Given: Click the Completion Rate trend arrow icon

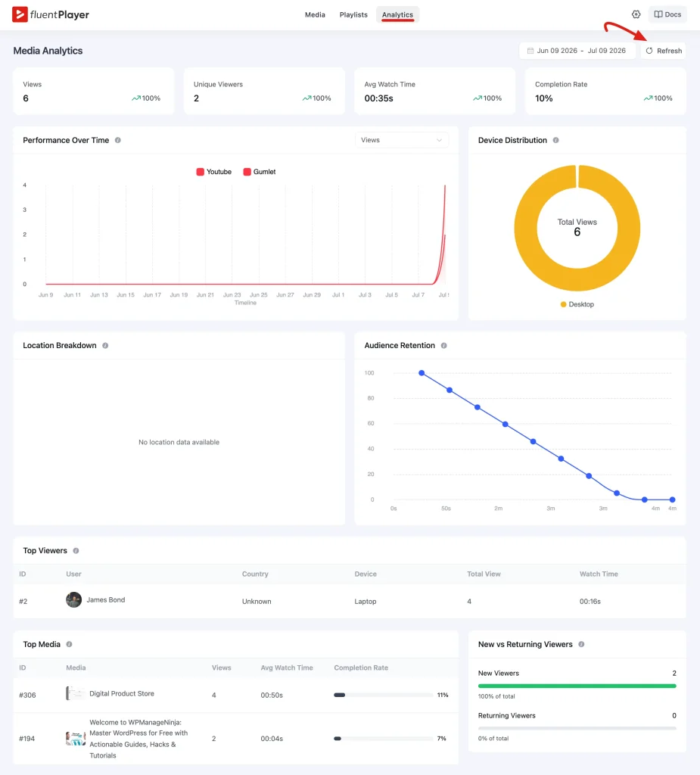Looking at the screenshot, I should pos(648,98).
